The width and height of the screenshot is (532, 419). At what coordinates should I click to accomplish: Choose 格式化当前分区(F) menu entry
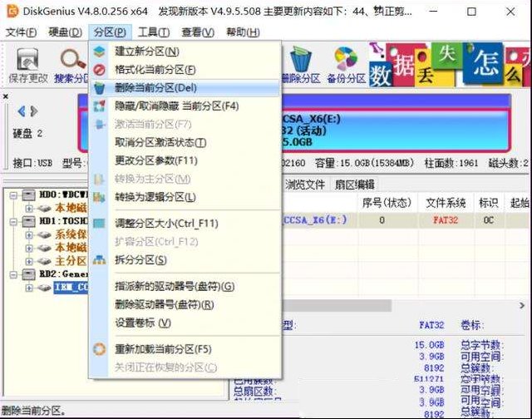185,70
